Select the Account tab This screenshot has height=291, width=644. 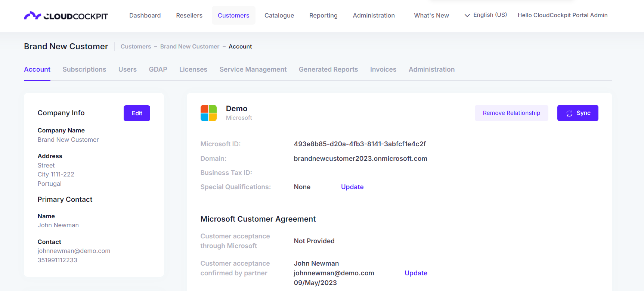coord(37,69)
